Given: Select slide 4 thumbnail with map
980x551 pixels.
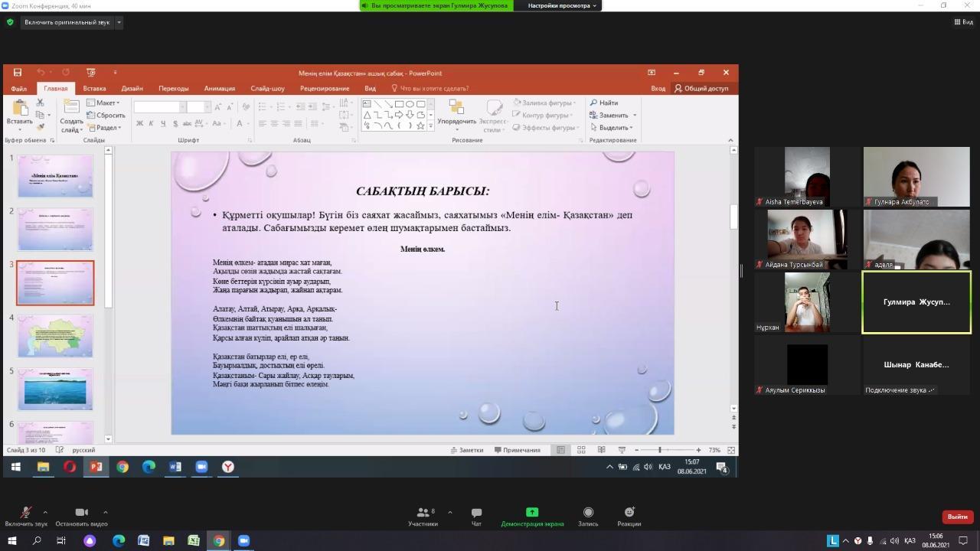Looking at the screenshot, I should [55, 336].
